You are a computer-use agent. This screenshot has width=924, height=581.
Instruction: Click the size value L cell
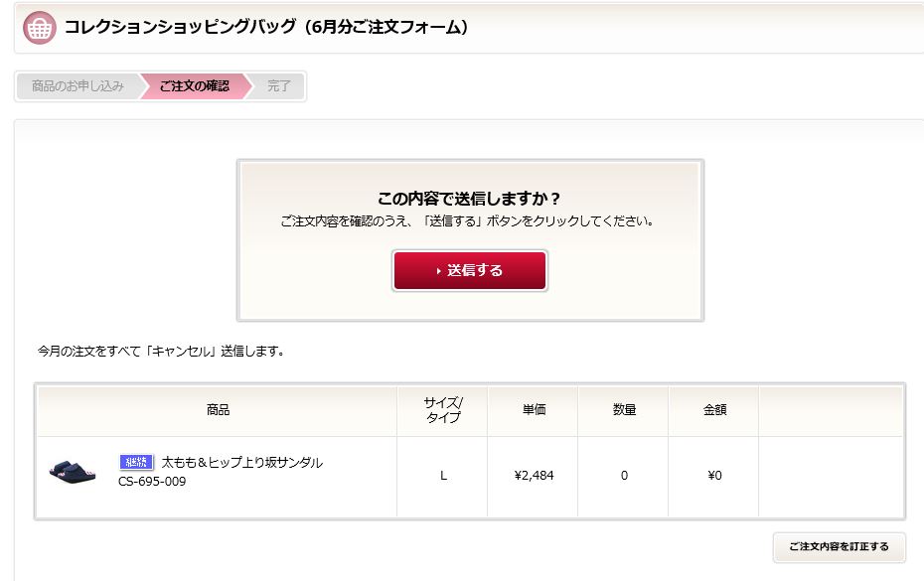point(442,476)
